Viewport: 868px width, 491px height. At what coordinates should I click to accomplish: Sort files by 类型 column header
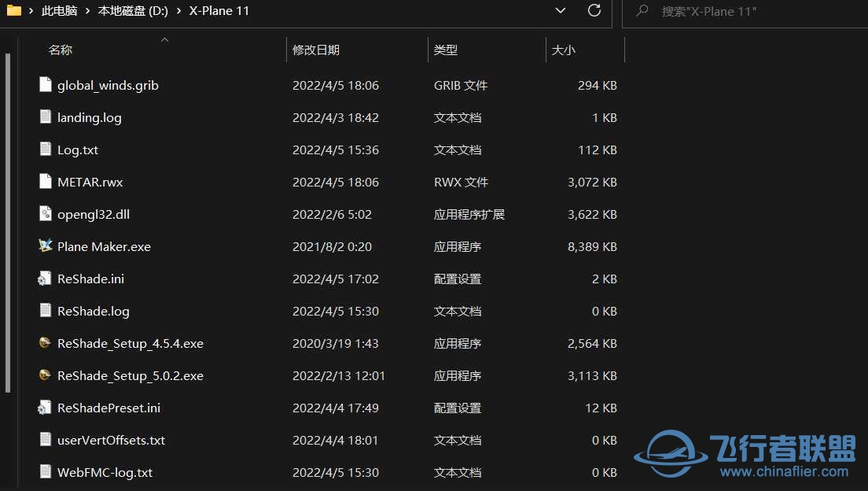(x=446, y=50)
